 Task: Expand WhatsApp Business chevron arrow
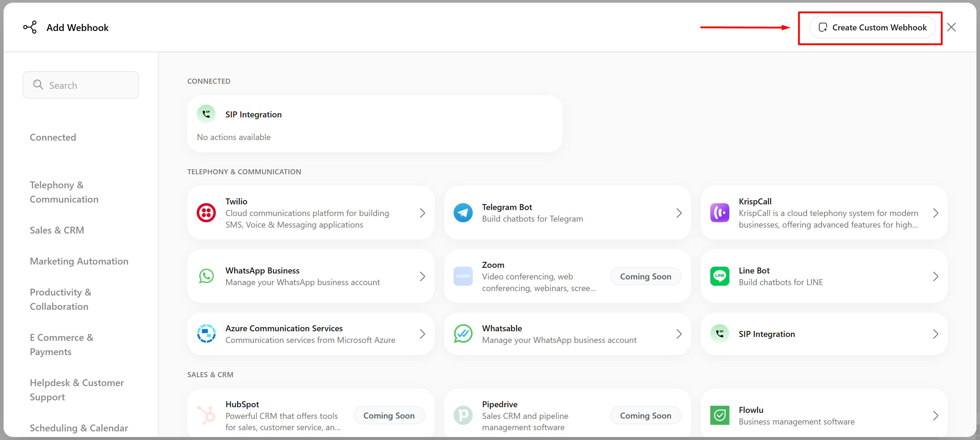[x=422, y=276]
